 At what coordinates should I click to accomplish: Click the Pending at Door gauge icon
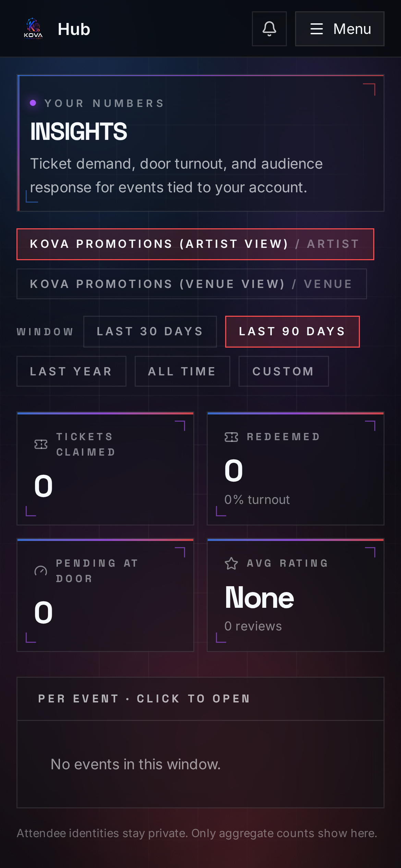click(41, 571)
